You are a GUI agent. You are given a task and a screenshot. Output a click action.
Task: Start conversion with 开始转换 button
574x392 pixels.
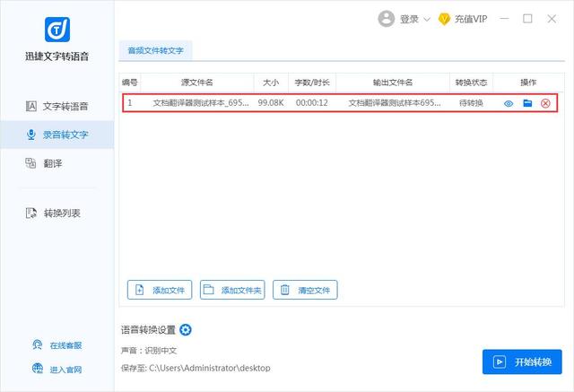[522, 362]
